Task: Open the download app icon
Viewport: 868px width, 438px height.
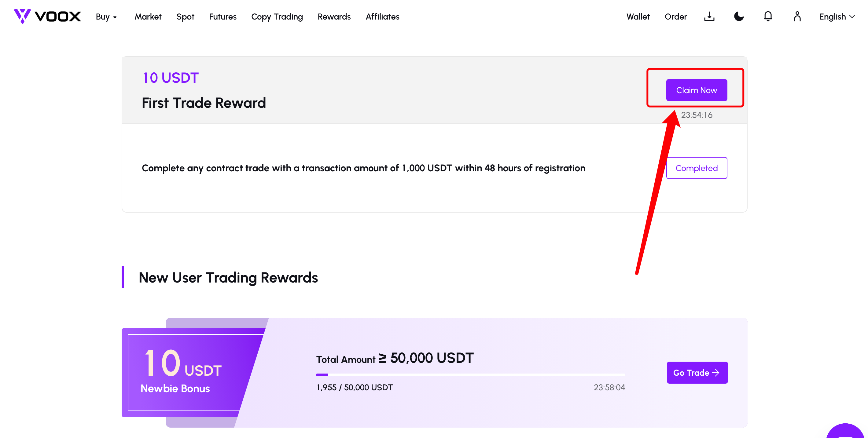Action: 709,16
